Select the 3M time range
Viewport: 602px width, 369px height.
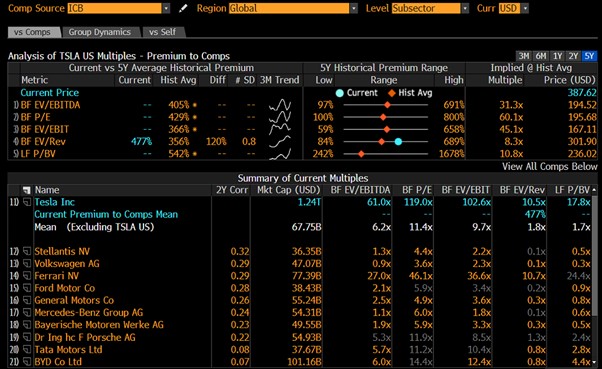(x=524, y=56)
